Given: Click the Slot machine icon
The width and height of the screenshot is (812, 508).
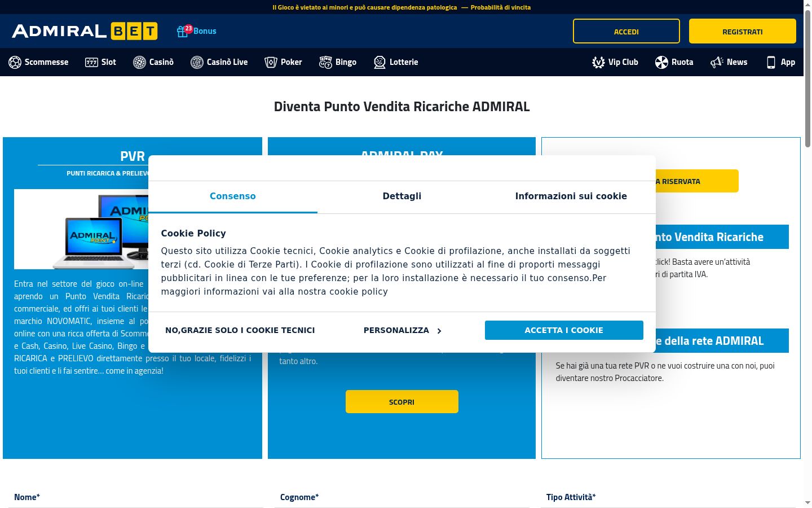Looking at the screenshot, I should point(91,62).
